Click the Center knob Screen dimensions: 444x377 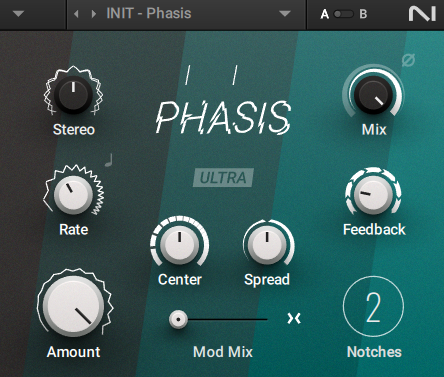pyautogui.click(x=179, y=245)
